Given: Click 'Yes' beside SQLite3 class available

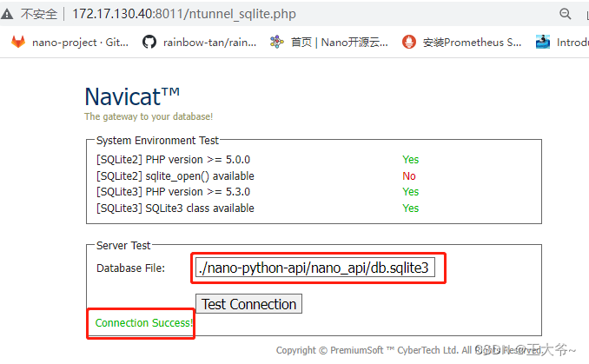Looking at the screenshot, I should (411, 208).
